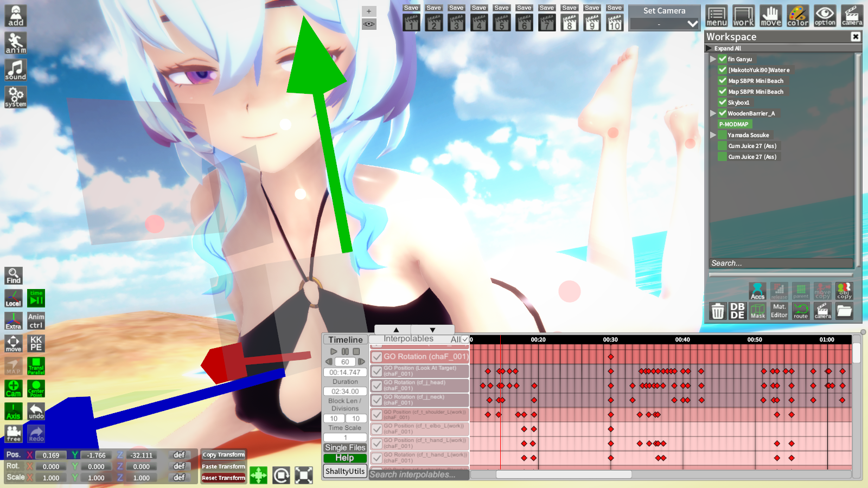Toggle Local axis mode icon

point(14,298)
